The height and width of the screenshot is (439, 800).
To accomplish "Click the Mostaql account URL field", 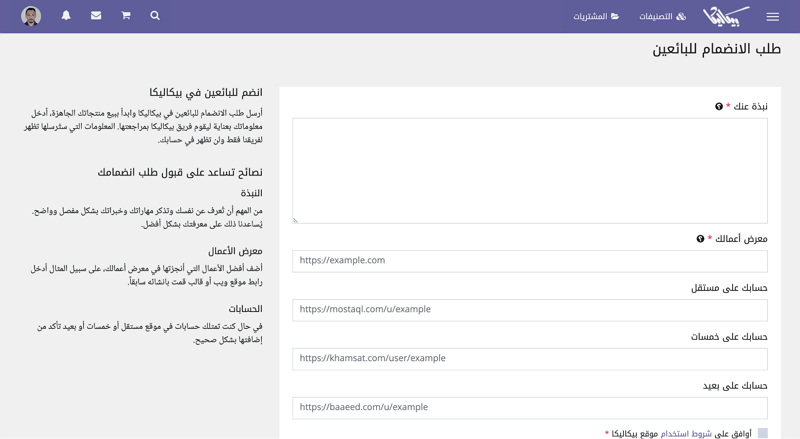I will point(530,310).
